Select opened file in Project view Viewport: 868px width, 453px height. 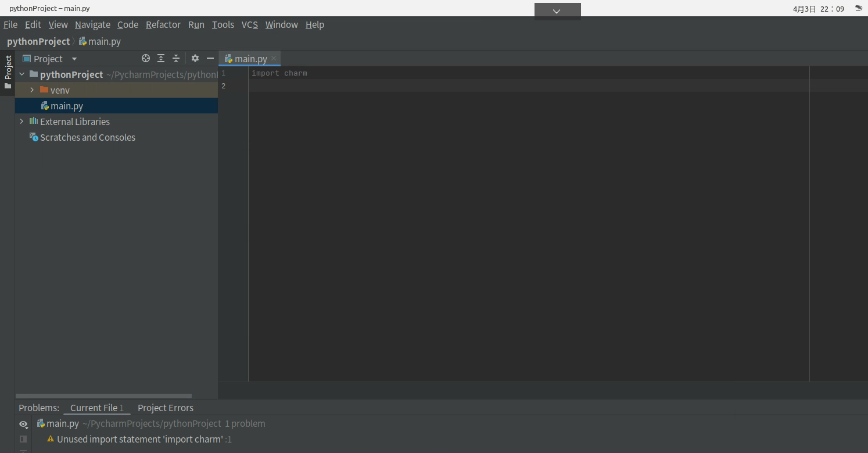coord(145,58)
